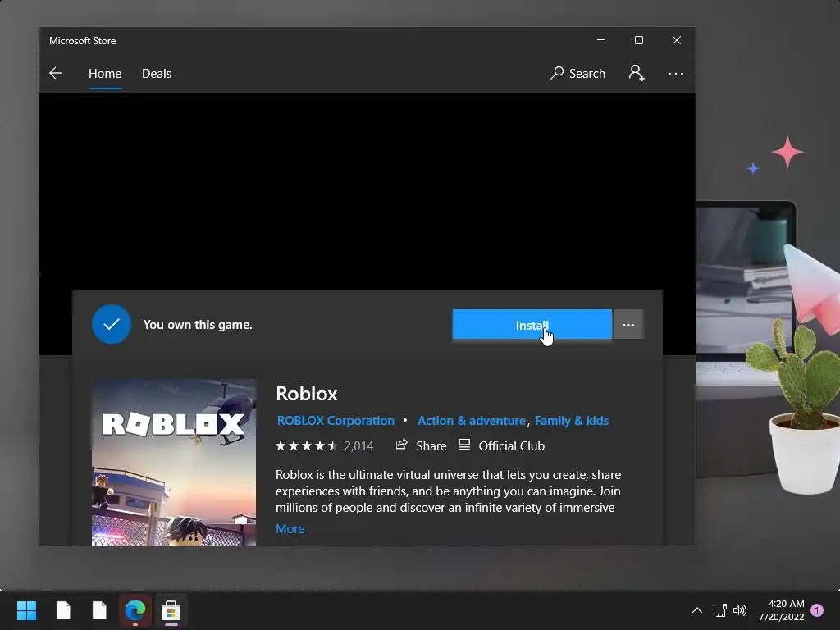Screen dimensions: 840x630
Task: Go back with the arrow in Store
Action: tap(56, 73)
